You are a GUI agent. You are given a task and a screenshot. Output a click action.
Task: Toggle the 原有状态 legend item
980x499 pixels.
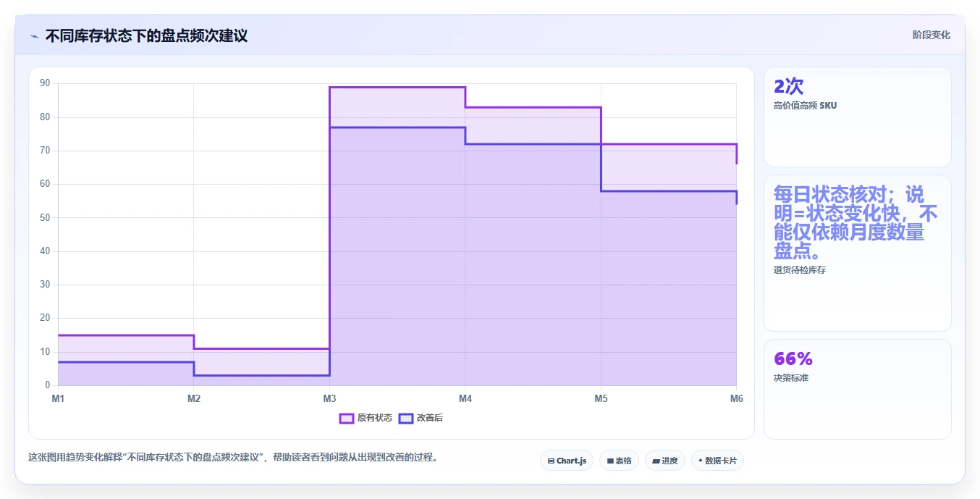pyautogui.click(x=366, y=418)
